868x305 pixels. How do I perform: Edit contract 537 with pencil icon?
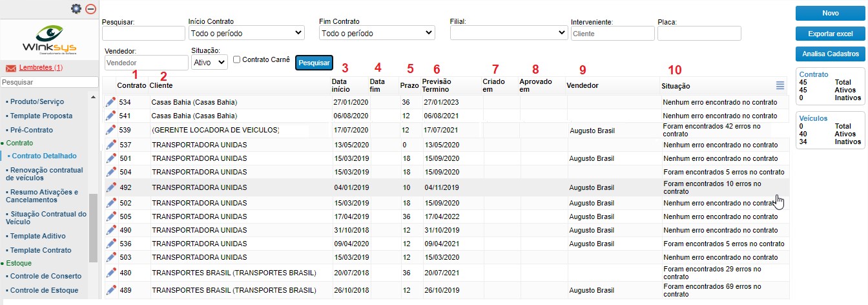(110, 144)
